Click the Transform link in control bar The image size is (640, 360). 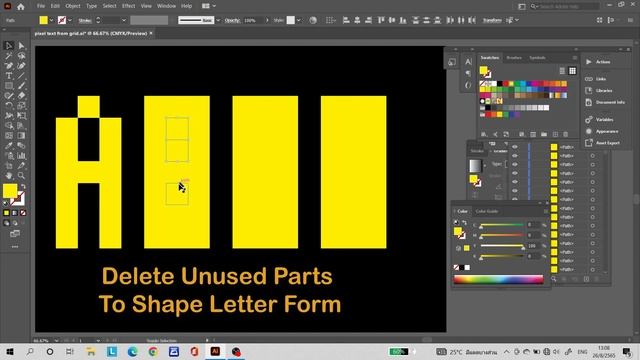point(492,20)
